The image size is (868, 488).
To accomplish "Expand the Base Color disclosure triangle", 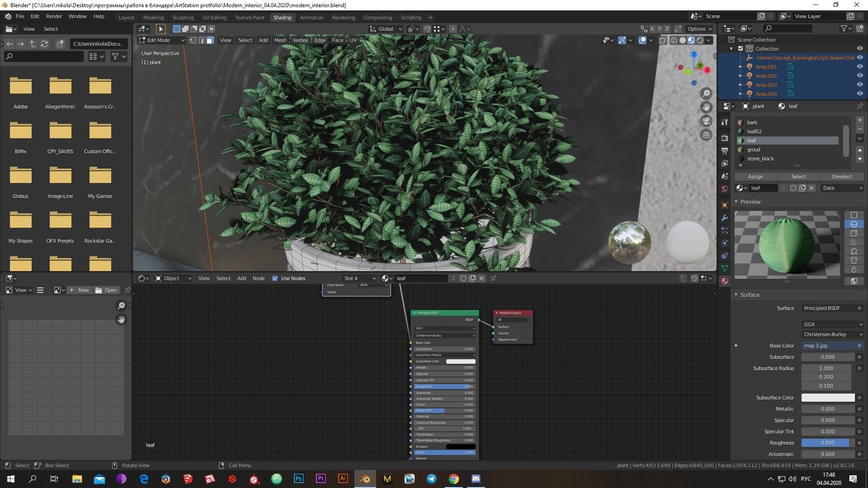I will (736, 346).
